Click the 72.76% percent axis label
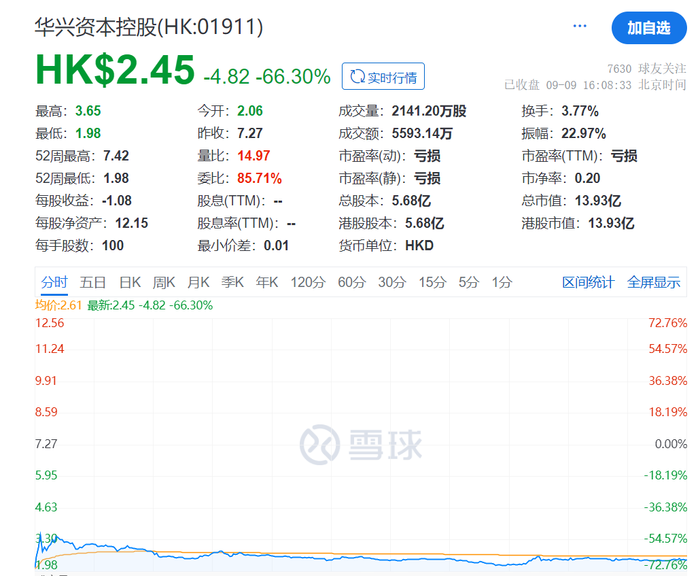This screenshot has height=576, width=700. click(668, 323)
